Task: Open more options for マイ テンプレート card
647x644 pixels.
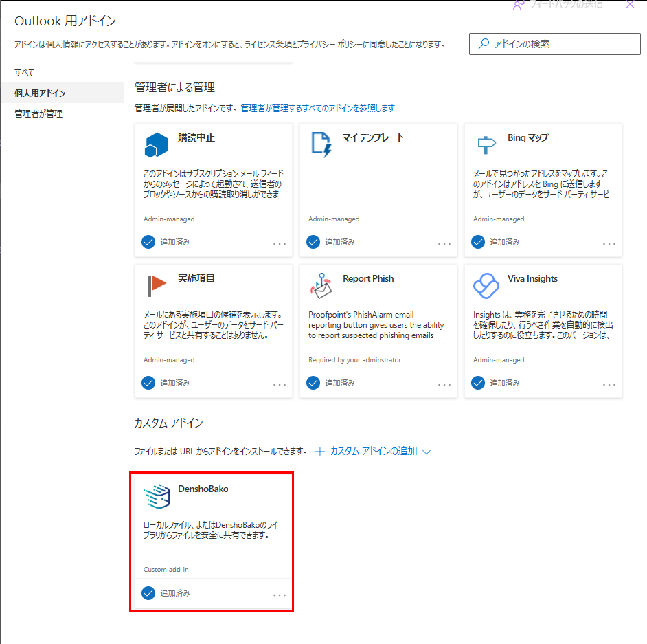Action: 444,243
